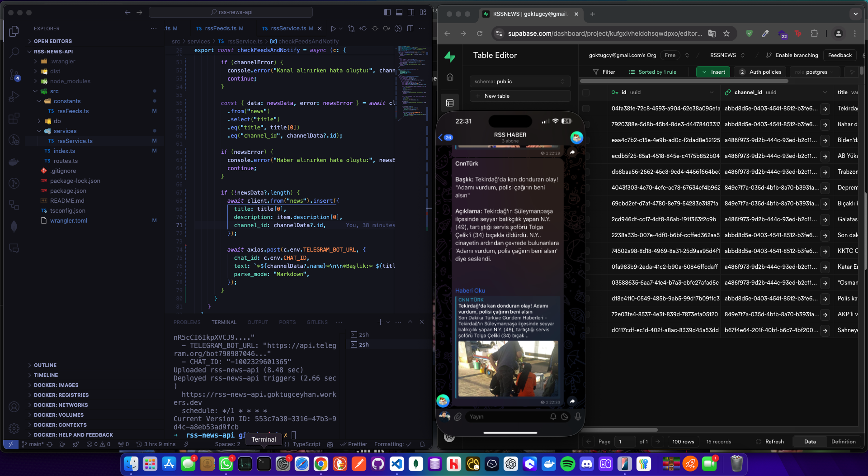Toggle bottom panel visibility in VS Code title bar
This screenshot has width=868, height=476.
399,12
